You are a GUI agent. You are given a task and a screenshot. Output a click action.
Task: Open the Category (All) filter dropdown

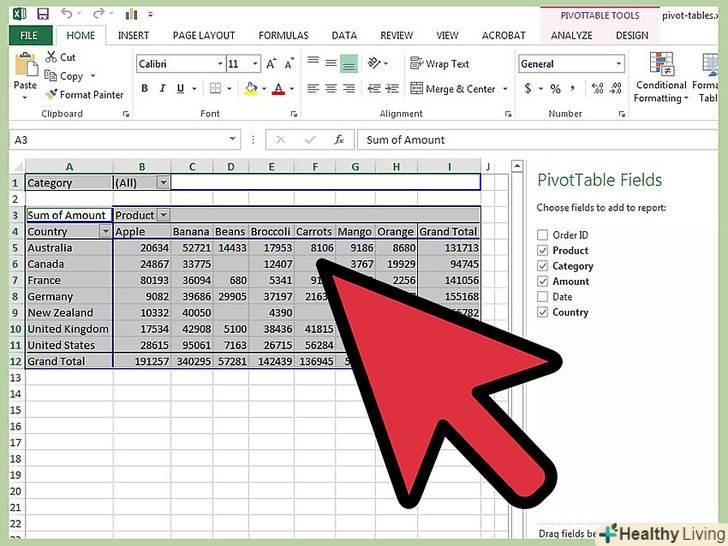pos(163,182)
